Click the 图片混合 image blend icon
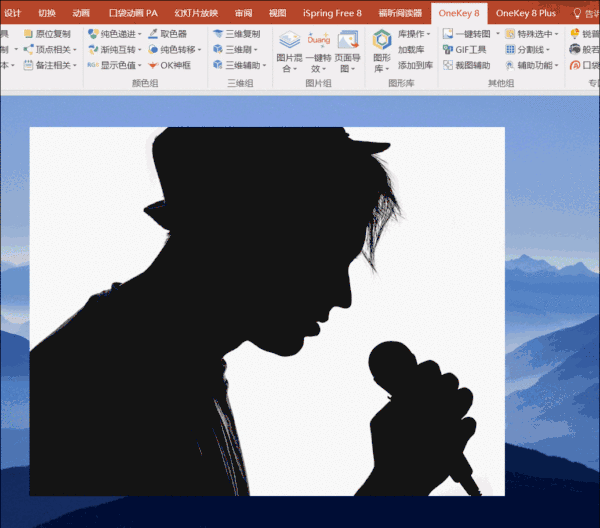 click(x=290, y=40)
